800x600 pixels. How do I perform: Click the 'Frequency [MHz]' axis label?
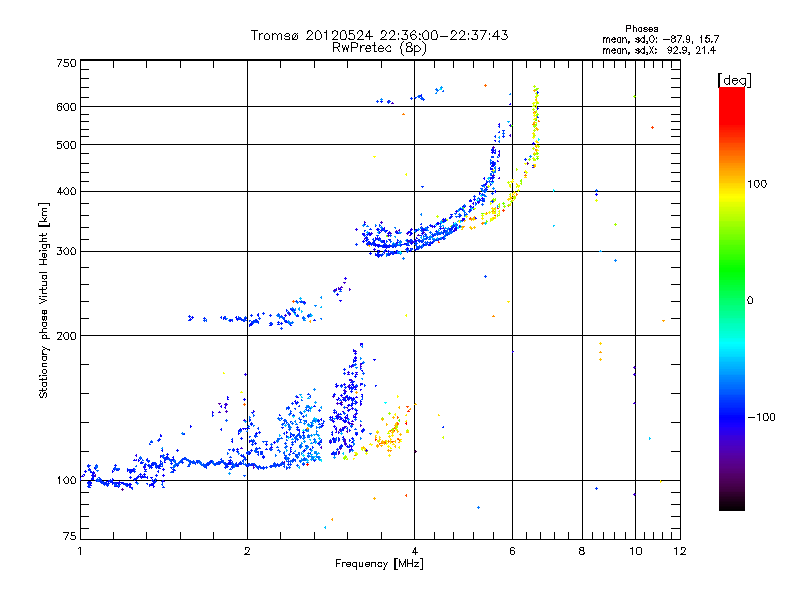coord(379,564)
